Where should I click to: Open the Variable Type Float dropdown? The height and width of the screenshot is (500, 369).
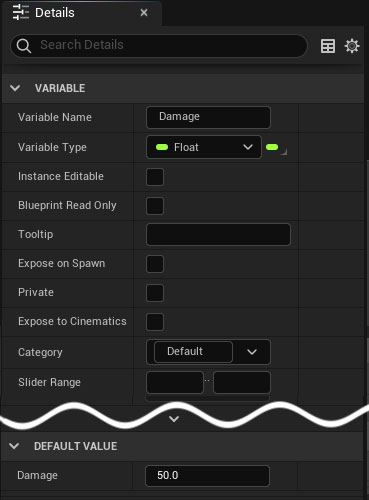(204, 147)
